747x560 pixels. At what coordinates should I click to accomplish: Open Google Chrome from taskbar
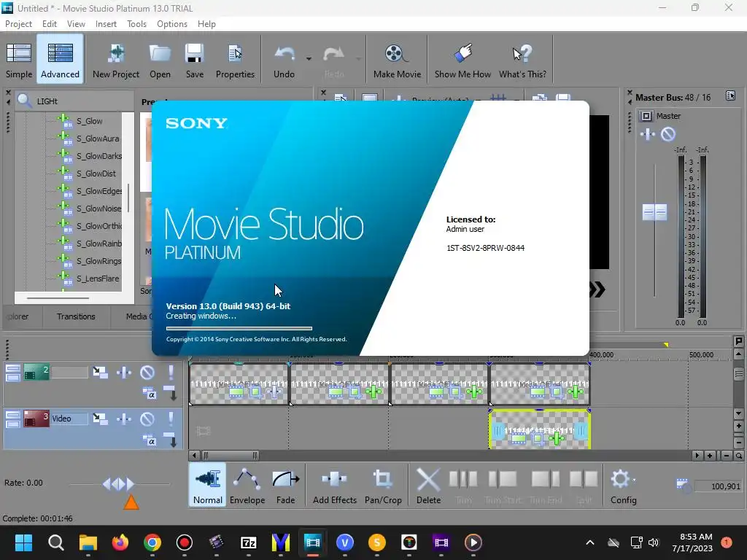pos(152,542)
